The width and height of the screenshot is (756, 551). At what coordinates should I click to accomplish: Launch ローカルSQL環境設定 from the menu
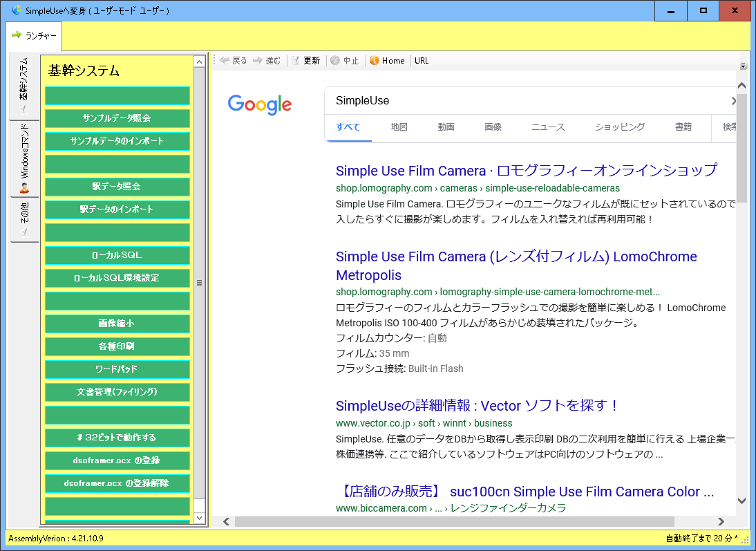coord(117,278)
